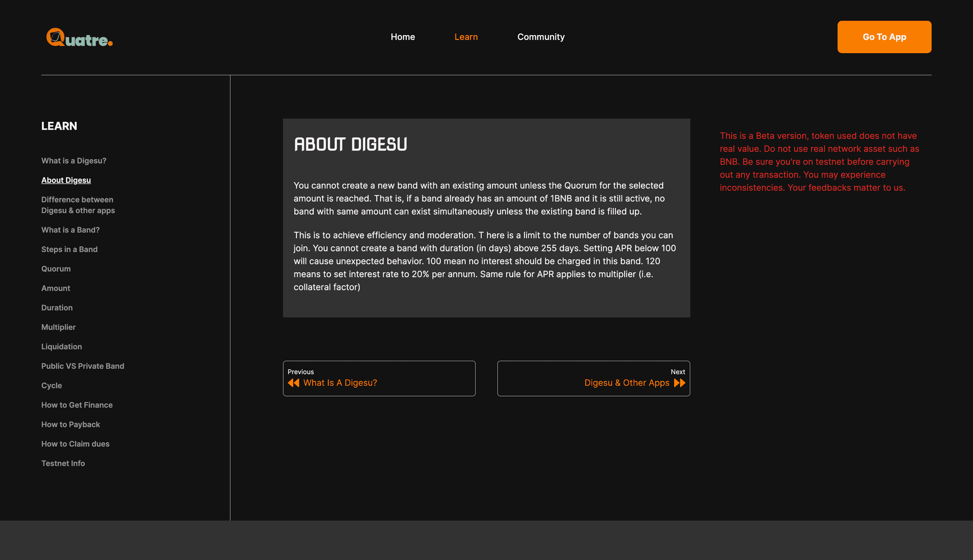The image size is (973, 560).
Task: Open How to Claim dues guide
Action: 76,444
